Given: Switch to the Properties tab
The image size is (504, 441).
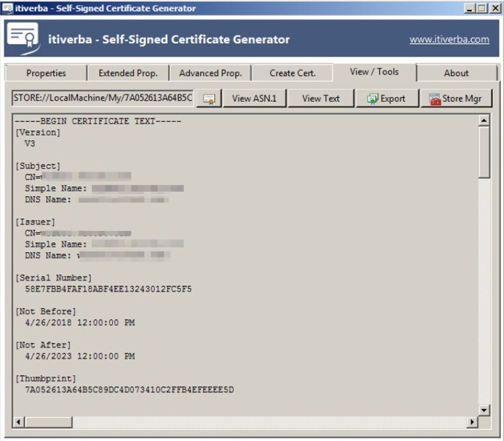Looking at the screenshot, I should [46, 73].
